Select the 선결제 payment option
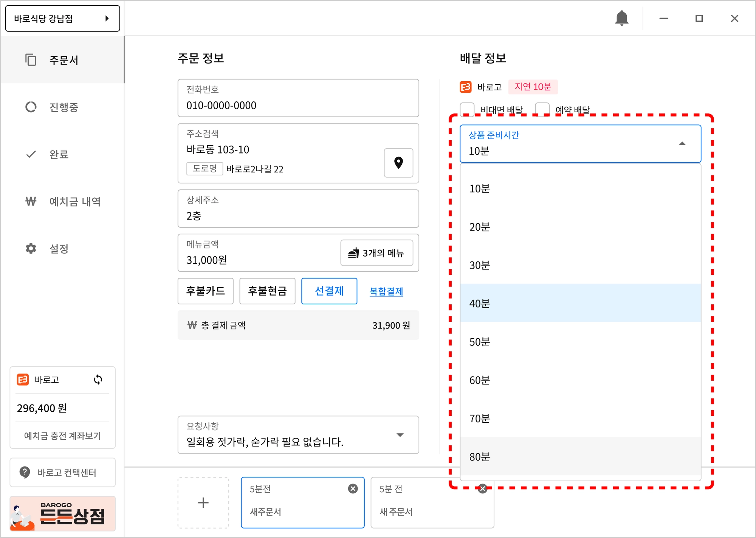 [x=329, y=291]
